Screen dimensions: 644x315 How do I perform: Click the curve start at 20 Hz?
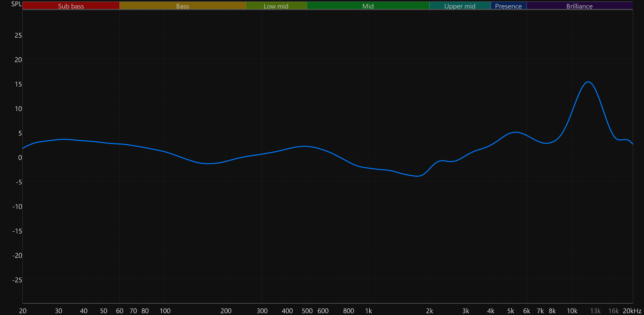coord(23,148)
